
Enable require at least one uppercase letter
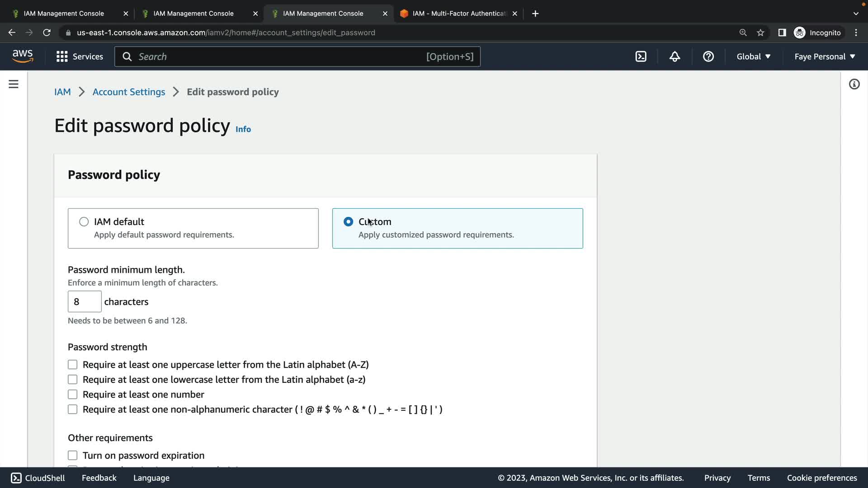tap(73, 365)
